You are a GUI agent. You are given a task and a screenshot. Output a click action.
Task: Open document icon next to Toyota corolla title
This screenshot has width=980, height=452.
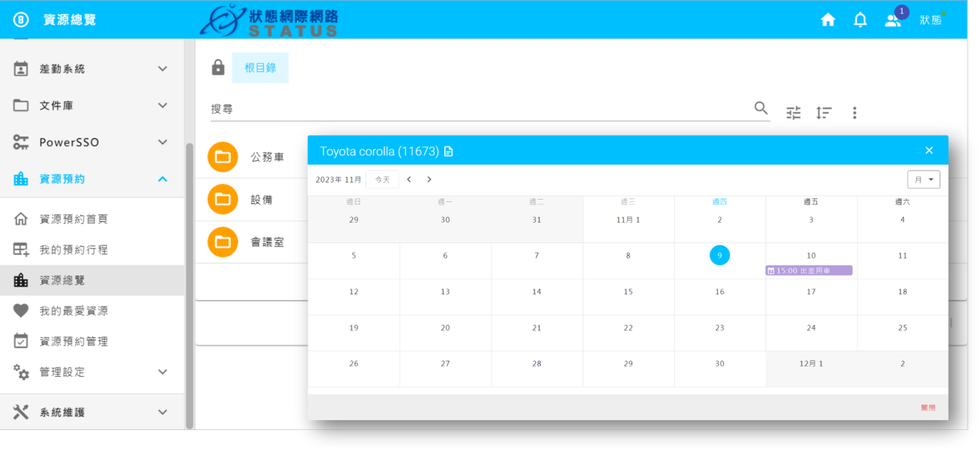point(448,151)
